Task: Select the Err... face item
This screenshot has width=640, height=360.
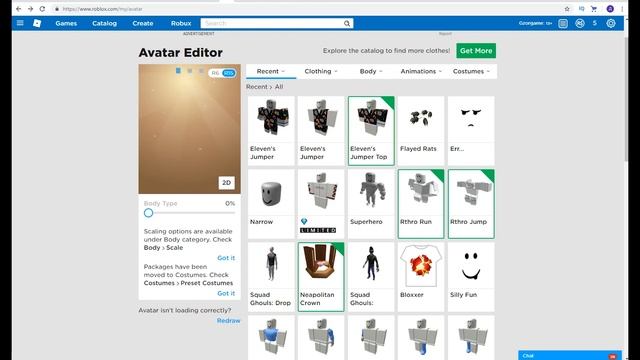Action: (x=471, y=131)
